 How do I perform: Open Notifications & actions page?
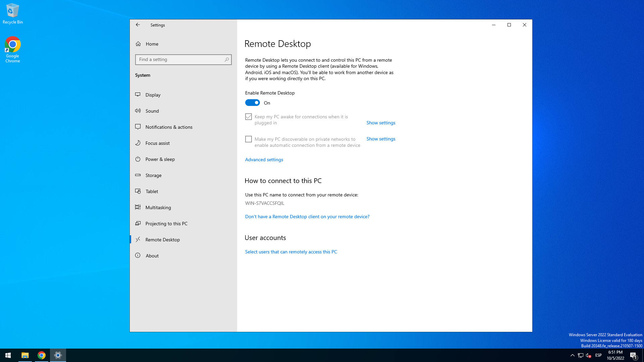click(x=169, y=127)
